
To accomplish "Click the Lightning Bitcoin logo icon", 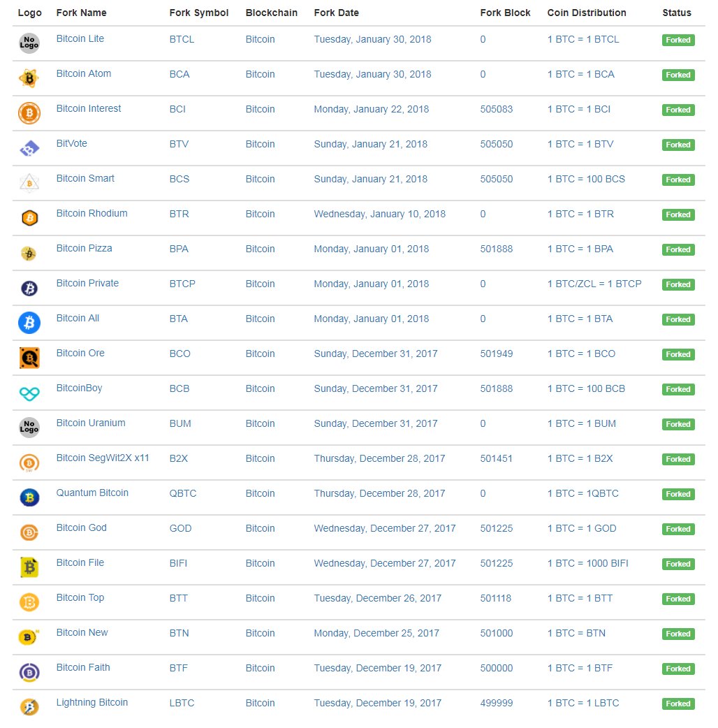I will pyautogui.click(x=29, y=707).
